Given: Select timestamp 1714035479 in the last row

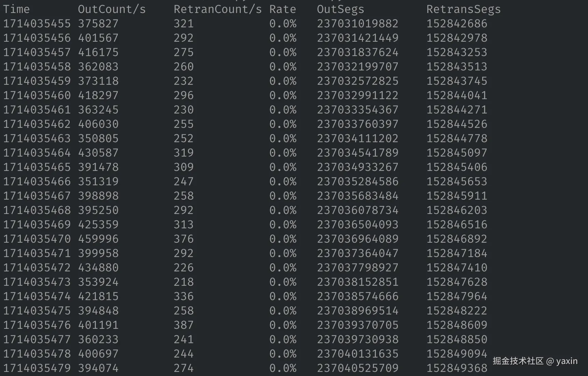Looking at the screenshot, I should point(37,368).
